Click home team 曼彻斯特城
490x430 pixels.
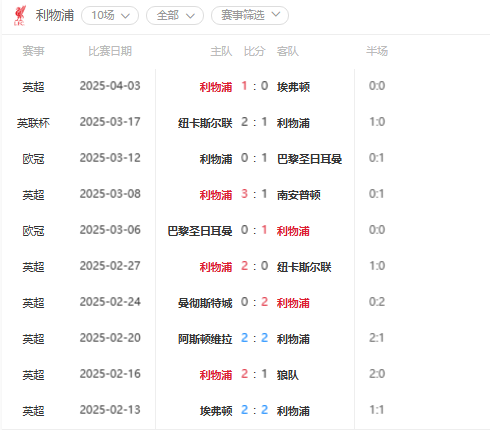click(x=205, y=303)
